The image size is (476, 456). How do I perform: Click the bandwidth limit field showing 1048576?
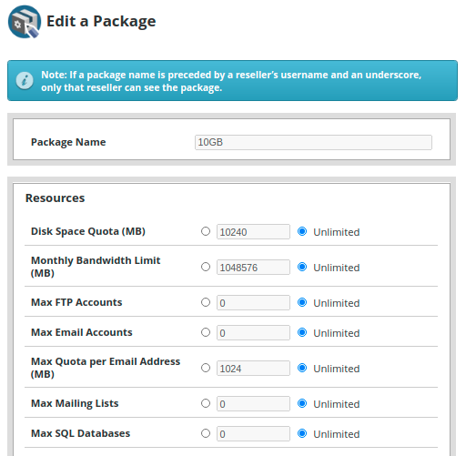point(253,268)
